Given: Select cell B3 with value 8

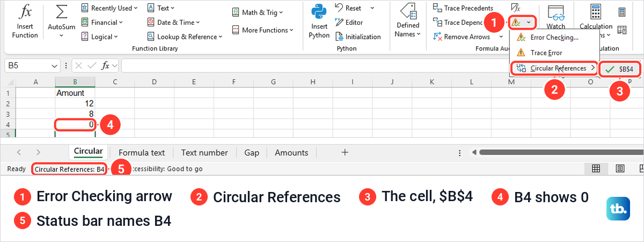Looking at the screenshot, I should [75, 113].
